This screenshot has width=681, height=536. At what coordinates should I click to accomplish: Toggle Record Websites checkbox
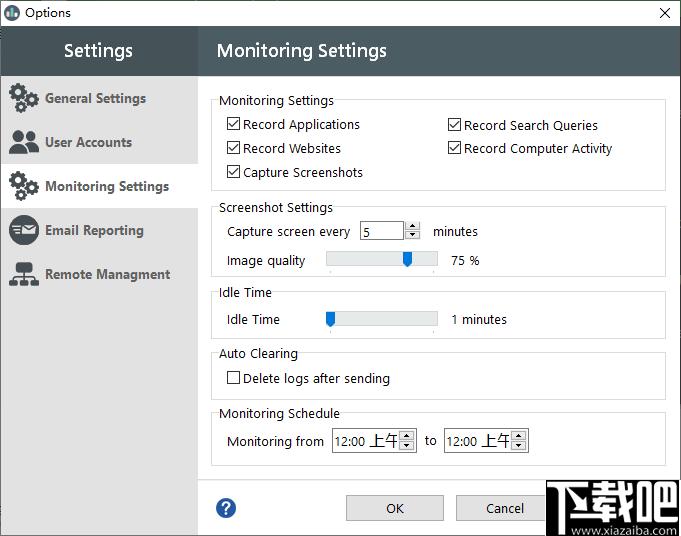point(233,148)
